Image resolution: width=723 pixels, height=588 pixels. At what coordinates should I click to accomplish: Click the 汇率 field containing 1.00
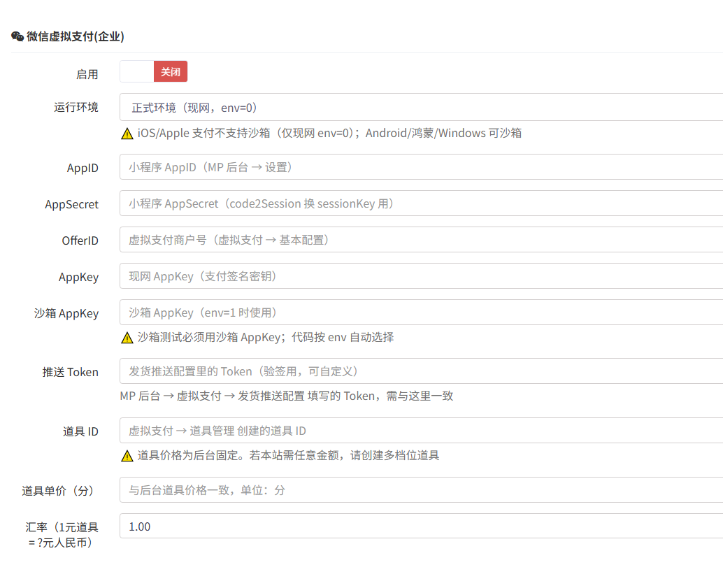421,526
